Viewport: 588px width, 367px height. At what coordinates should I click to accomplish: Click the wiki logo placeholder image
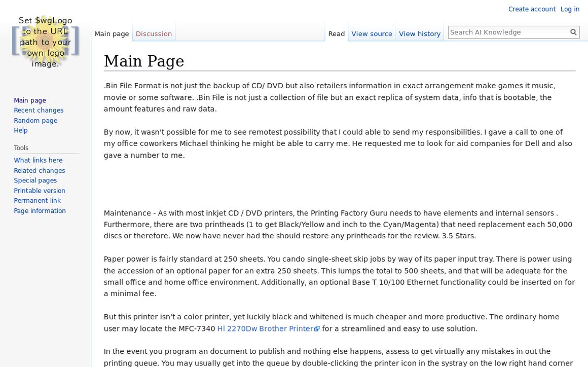coord(46,42)
